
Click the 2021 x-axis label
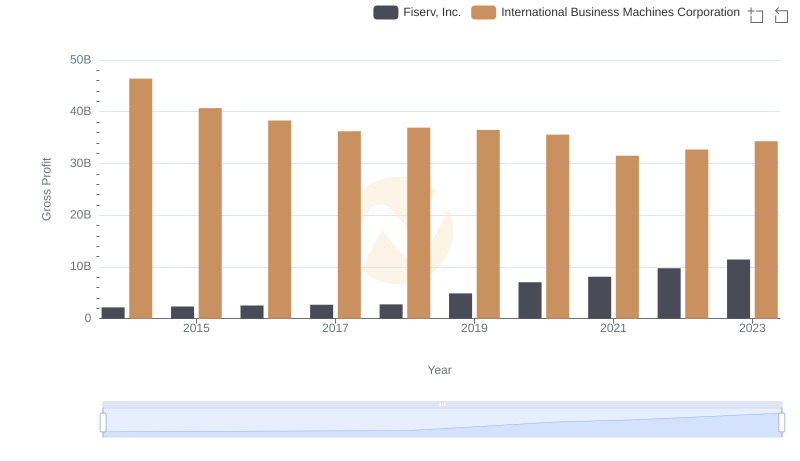[613, 328]
